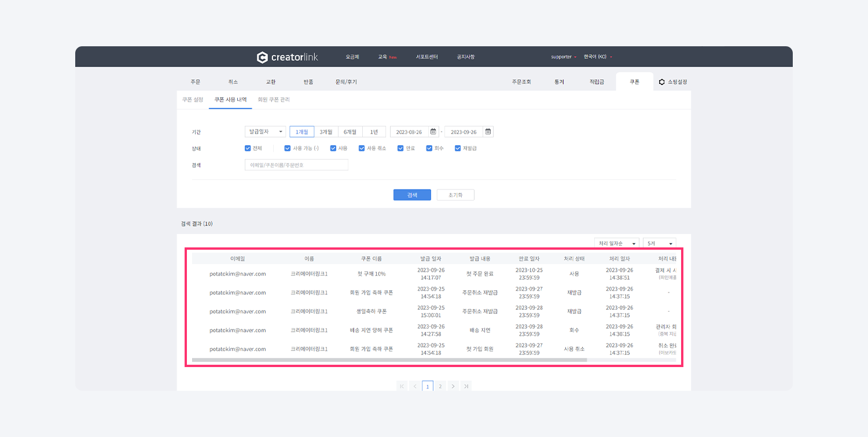Image resolution: width=868 pixels, height=437 pixels.
Task: Switch to the 문의/후기 tab
Action: coord(346,82)
